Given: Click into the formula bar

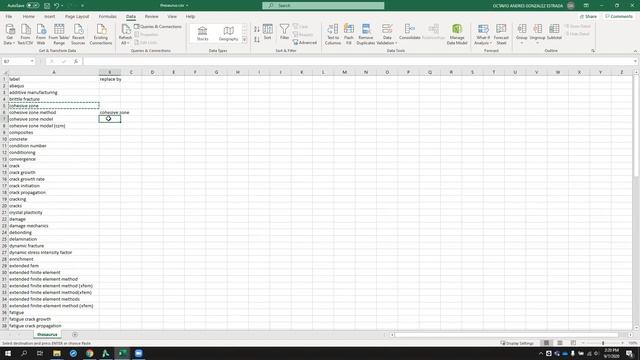Looking at the screenshot, I should [x=357, y=61].
